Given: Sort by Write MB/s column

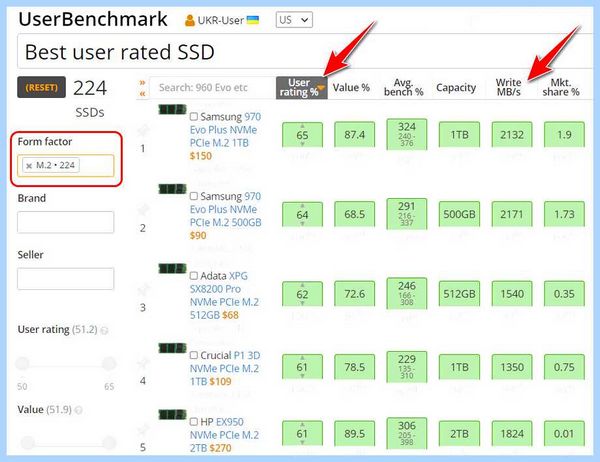Looking at the screenshot, I should point(508,88).
